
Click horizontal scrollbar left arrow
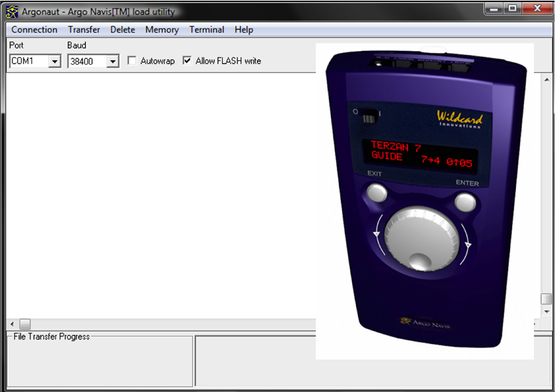click(x=12, y=323)
